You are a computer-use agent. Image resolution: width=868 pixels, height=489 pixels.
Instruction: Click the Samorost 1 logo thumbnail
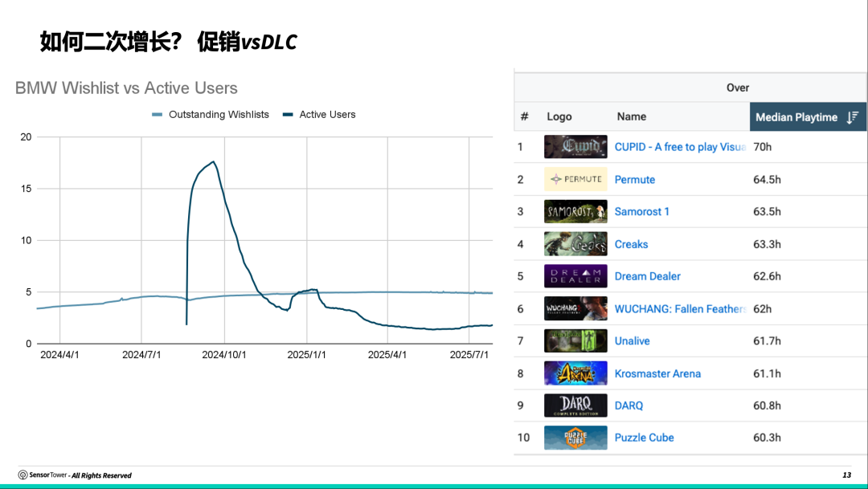575,211
